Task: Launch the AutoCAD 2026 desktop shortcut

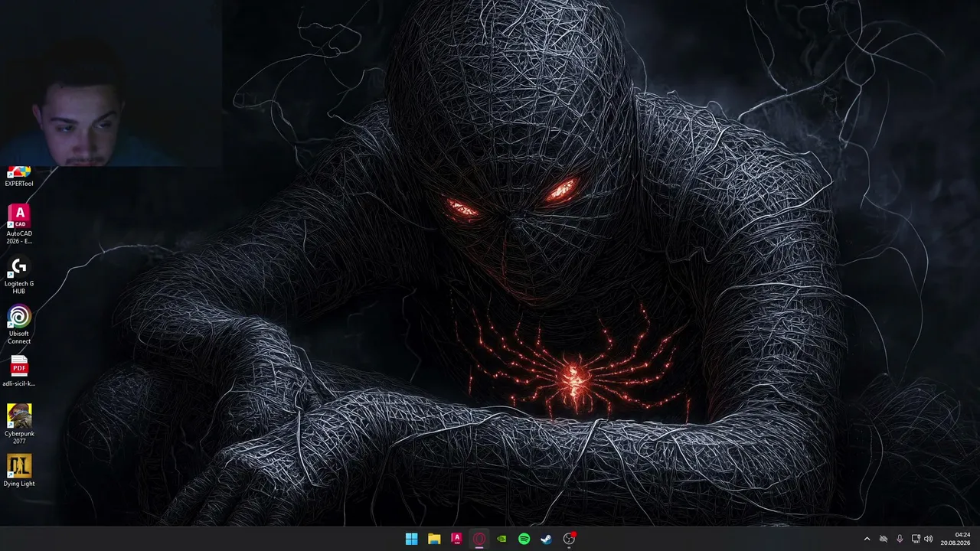Action: [x=19, y=224]
